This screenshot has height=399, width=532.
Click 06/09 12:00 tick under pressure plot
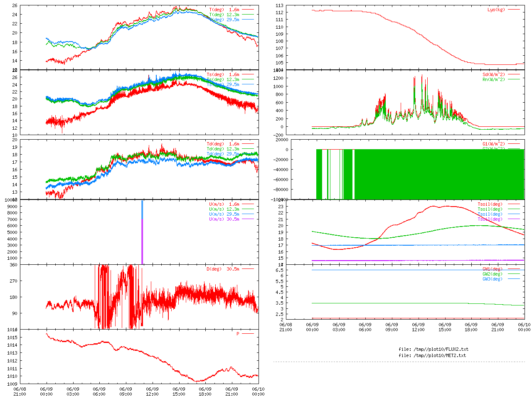pos(152,392)
